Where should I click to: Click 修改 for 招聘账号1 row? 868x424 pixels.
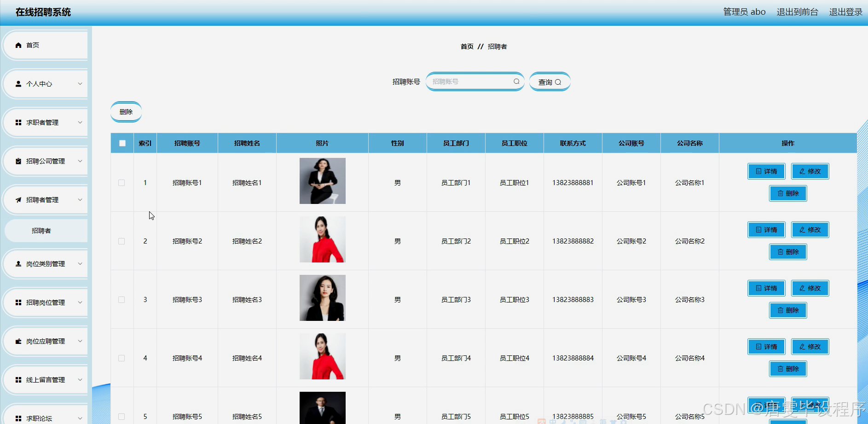click(810, 171)
